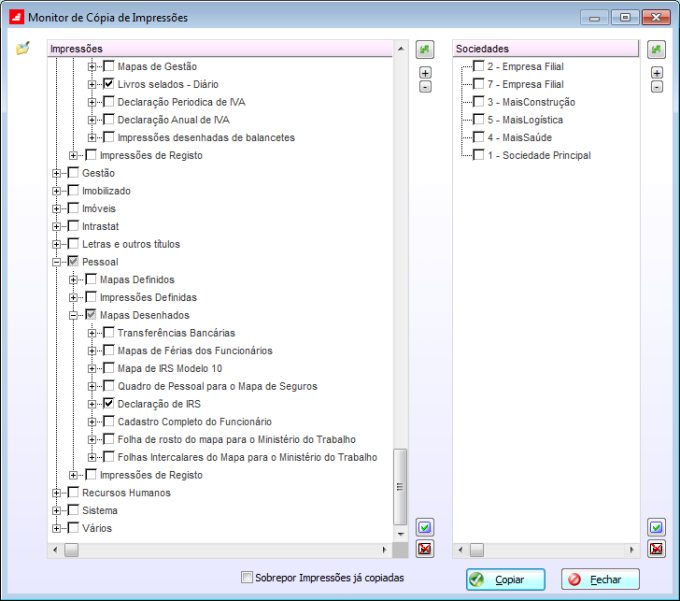
Task: Click the Impressões scroll down arrow
Action: (400, 534)
